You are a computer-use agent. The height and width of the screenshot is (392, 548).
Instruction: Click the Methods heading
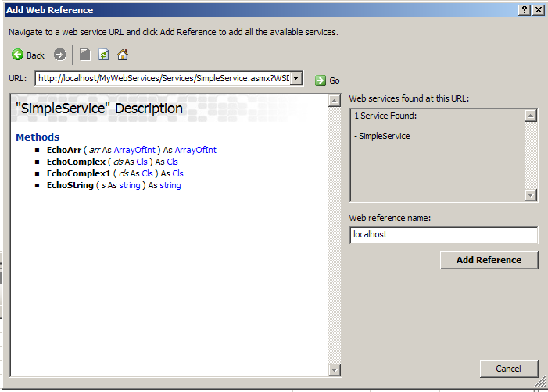tap(38, 137)
